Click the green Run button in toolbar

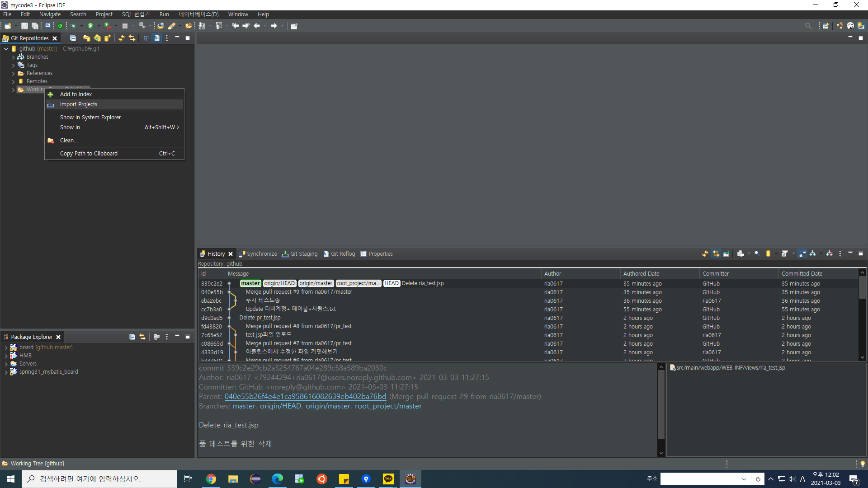coord(90,26)
